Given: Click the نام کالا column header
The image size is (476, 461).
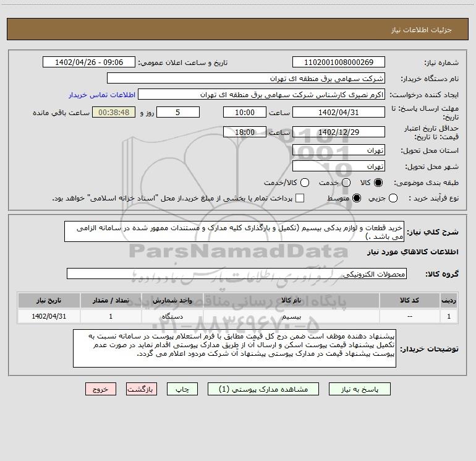Looking at the screenshot, I should 291,300.
